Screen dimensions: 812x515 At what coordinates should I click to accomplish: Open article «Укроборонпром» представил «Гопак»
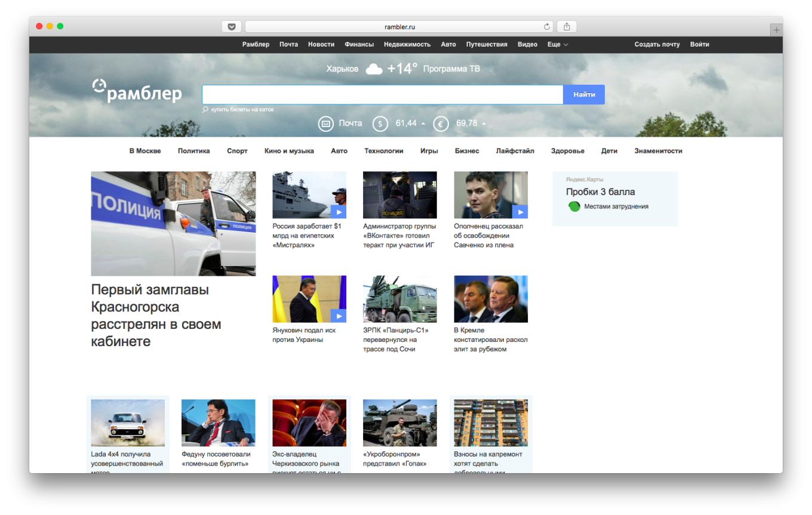point(395,459)
